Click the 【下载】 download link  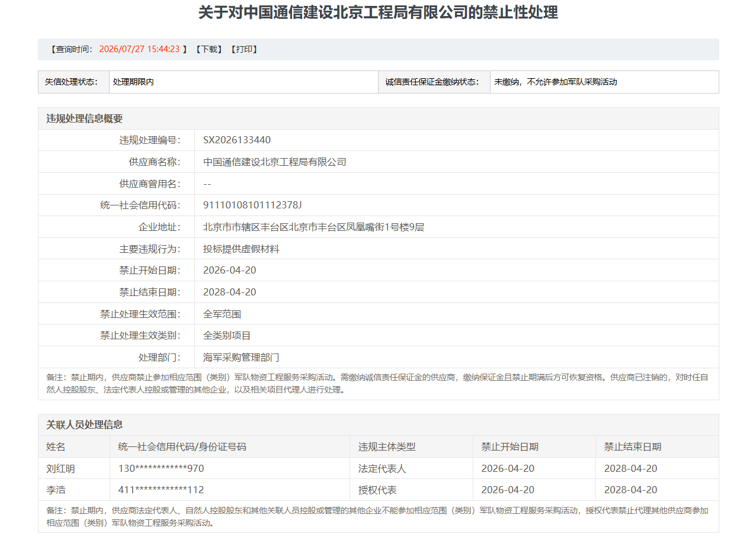pos(209,49)
